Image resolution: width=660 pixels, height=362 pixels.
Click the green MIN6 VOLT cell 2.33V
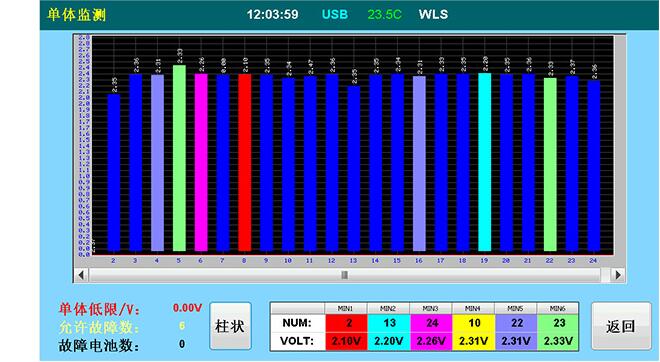tap(558, 341)
